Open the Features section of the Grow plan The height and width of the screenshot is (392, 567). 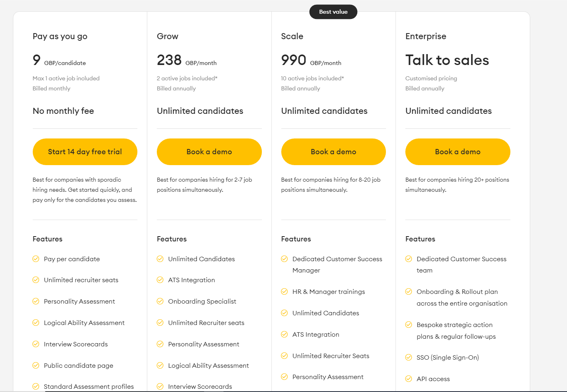click(172, 239)
